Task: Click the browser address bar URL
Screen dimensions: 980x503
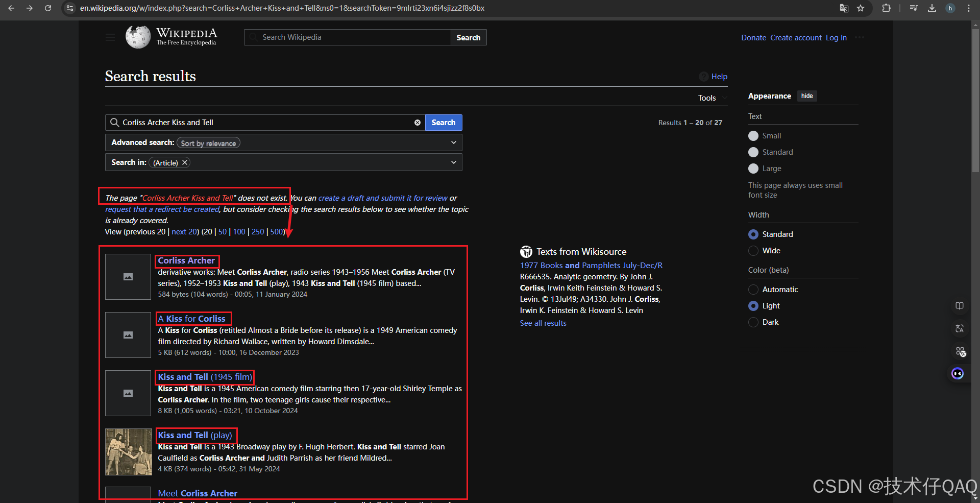Action: pos(282,8)
